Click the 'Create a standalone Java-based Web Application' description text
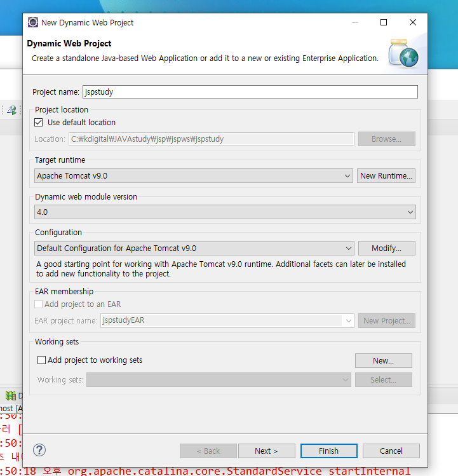The width and height of the screenshot is (458, 476). (205, 58)
